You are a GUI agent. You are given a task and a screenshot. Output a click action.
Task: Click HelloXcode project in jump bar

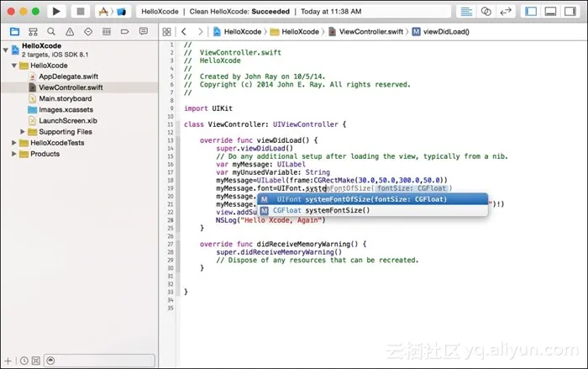click(x=238, y=32)
